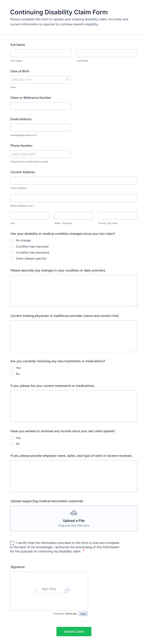Viewport: 146px width, 644px height.
Task: Click the Last Name input field
Action: (x=107, y=53)
